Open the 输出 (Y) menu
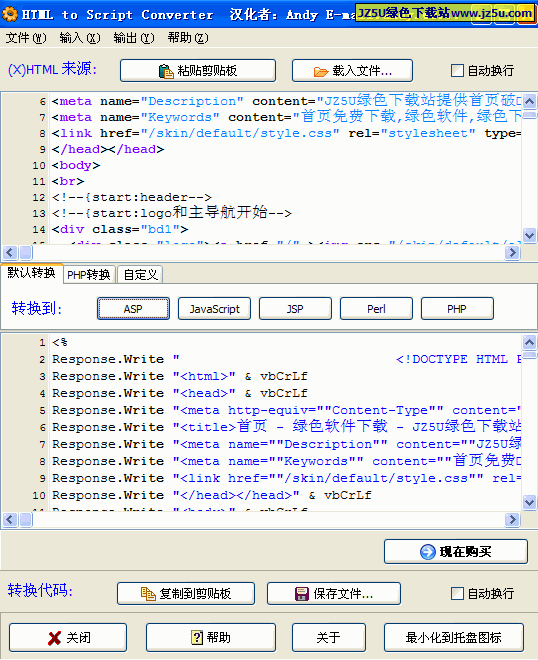Viewport: 538px width, 660px height. 133,38
